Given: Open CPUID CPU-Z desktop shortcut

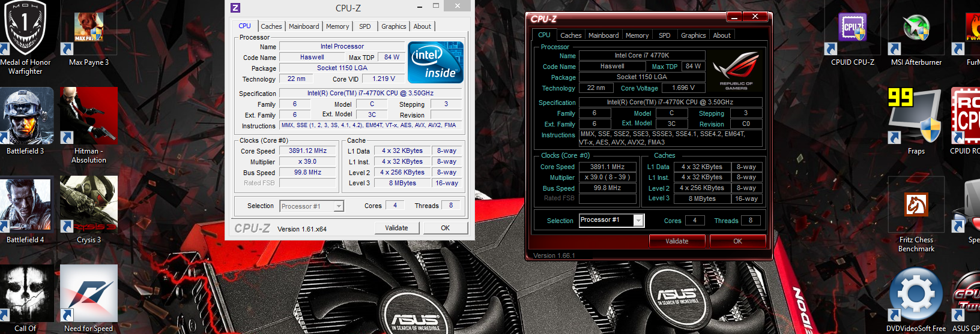Looking at the screenshot, I should click(x=853, y=29).
